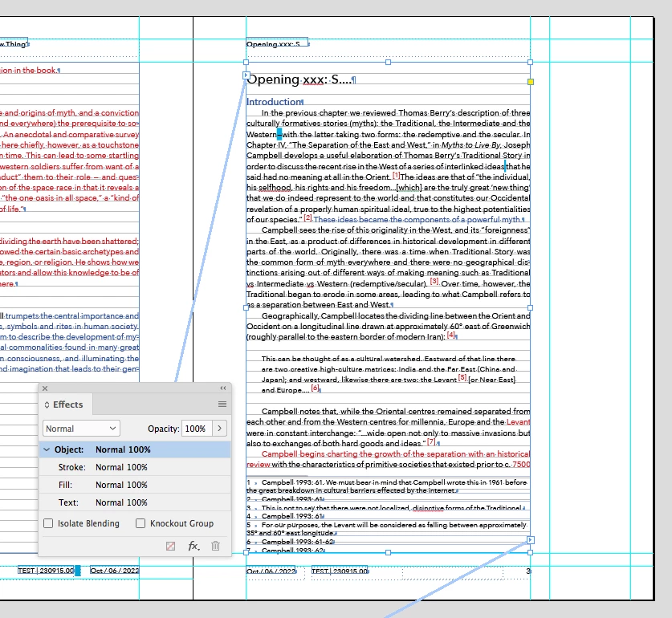
Task: Select the bottom-center frame handle
Action: tap(389, 553)
